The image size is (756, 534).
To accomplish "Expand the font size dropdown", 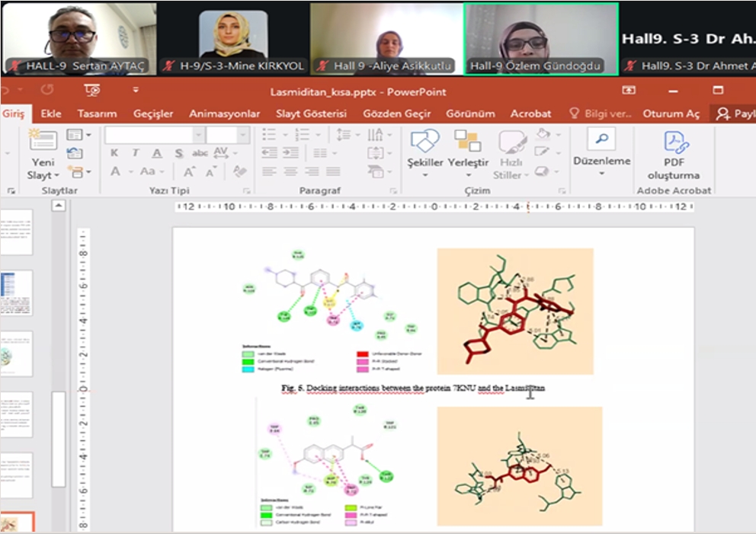I will click(x=243, y=135).
